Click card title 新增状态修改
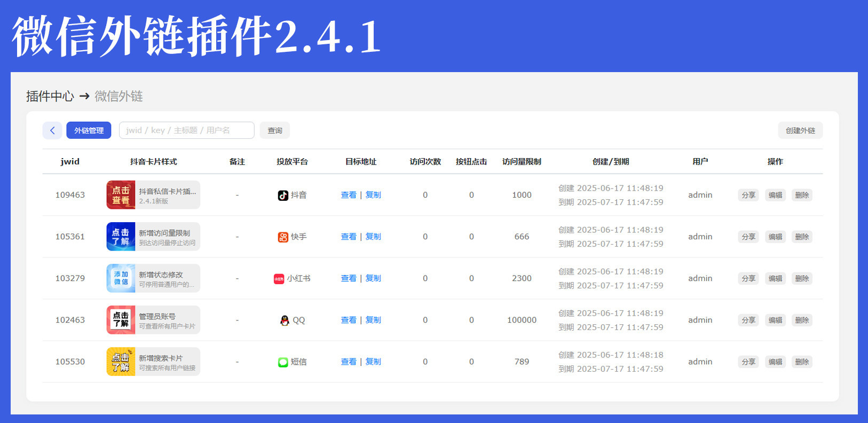The height and width of the screenshot is (423, 868). pyautogui.click(x=161, y=275)
